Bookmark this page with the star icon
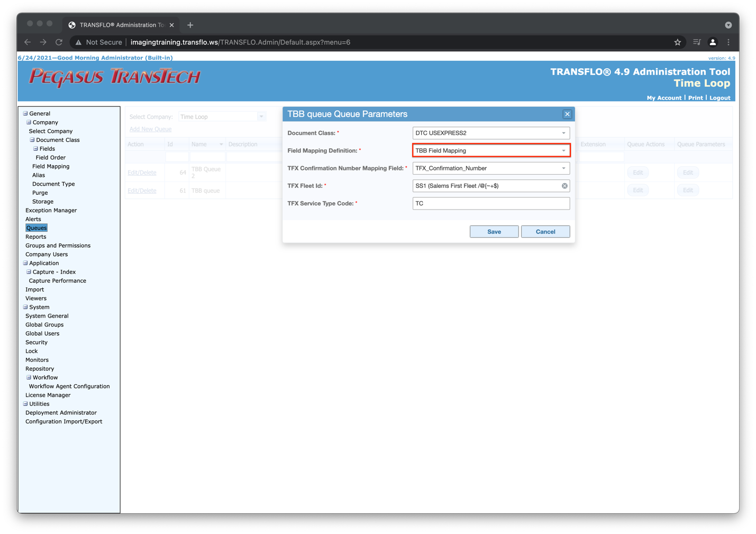The height and width of the screenshot is (534, 756). 678,42
